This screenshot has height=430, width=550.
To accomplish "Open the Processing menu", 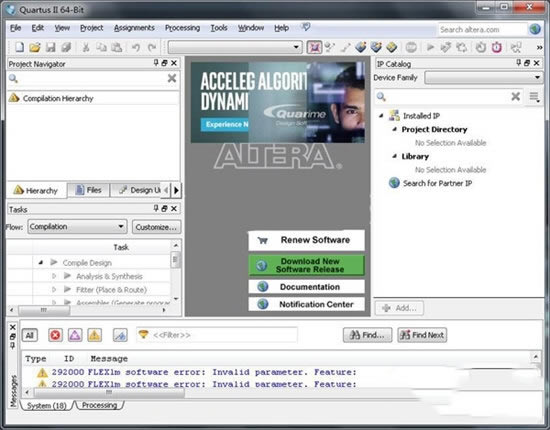I will coord(182,28).
